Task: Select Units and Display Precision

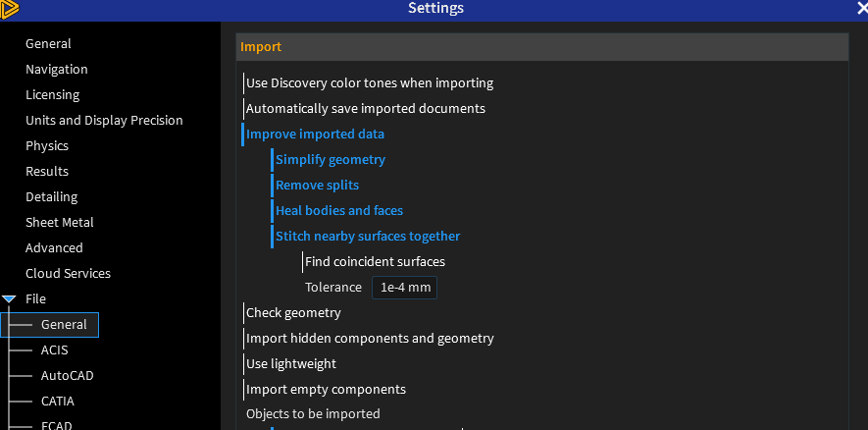Action: pos(104,121)
